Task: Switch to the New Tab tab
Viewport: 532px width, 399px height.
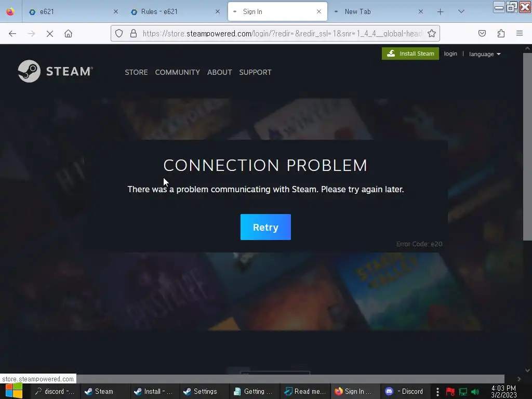Action: (379, 11)
